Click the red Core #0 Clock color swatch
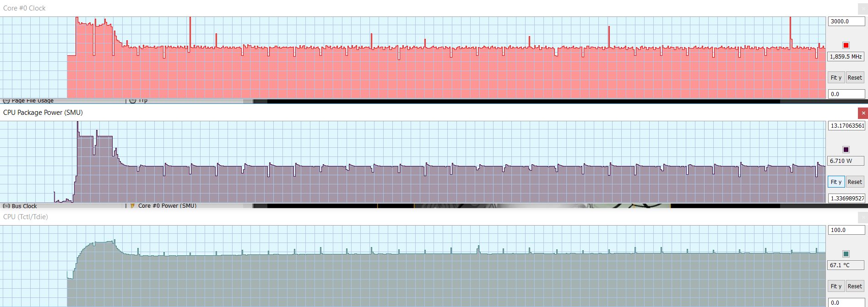Screen dimensions: 868x307 click(846, 45)
